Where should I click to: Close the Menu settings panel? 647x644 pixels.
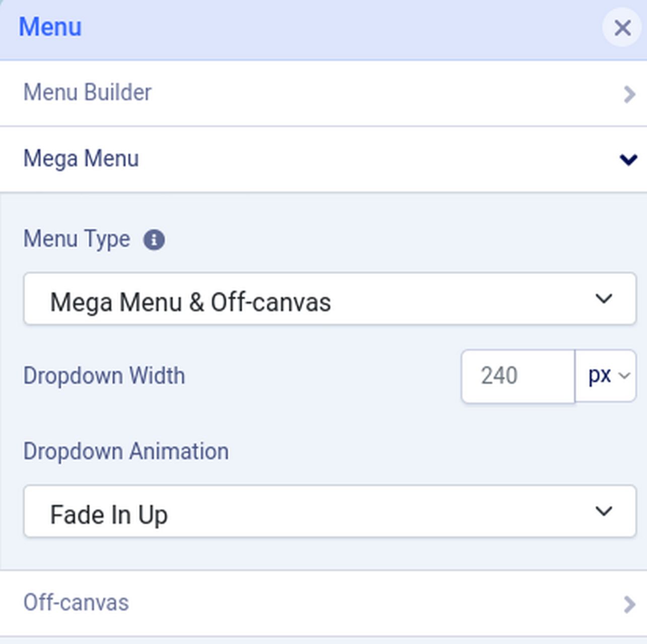pos(622,28)
